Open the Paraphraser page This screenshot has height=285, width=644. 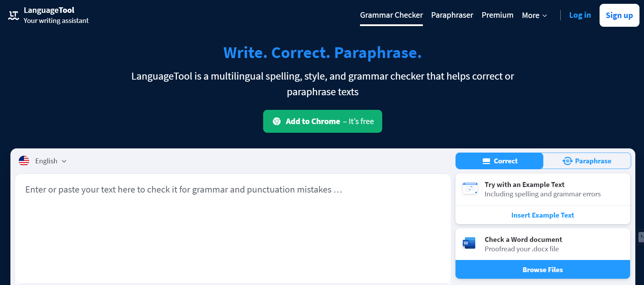452,15
